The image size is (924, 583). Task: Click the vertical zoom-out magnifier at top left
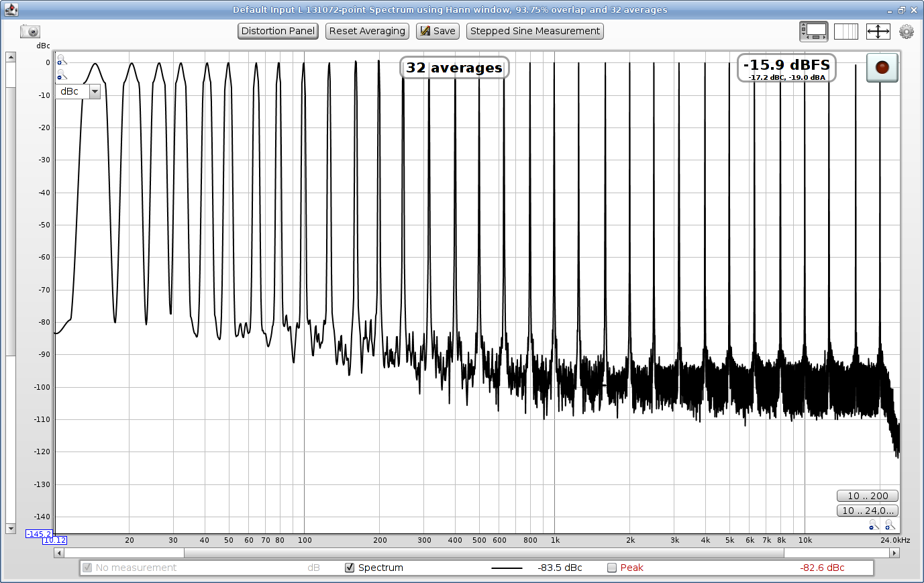pyautogui.click(x=62, y=74)
